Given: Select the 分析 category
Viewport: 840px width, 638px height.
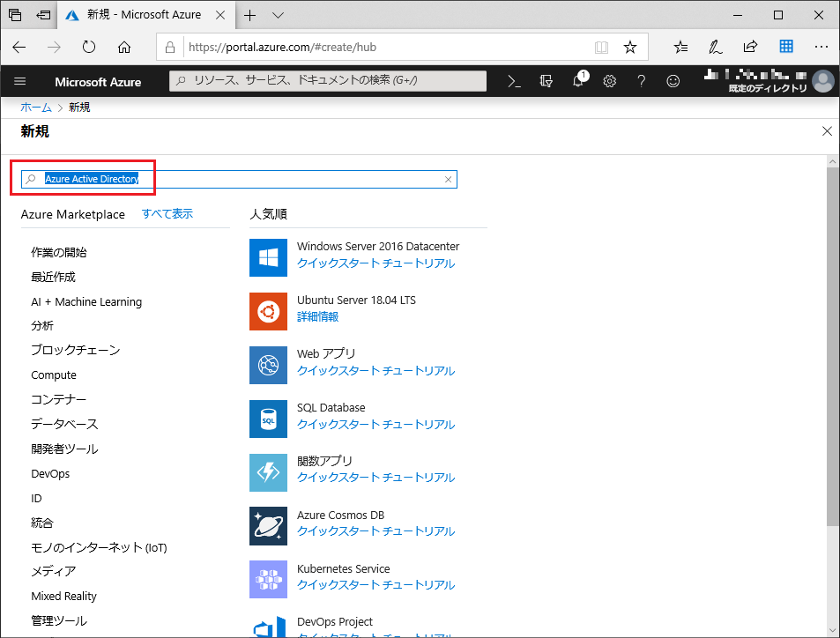Looking at the screenshot, I should click(42, 326).
